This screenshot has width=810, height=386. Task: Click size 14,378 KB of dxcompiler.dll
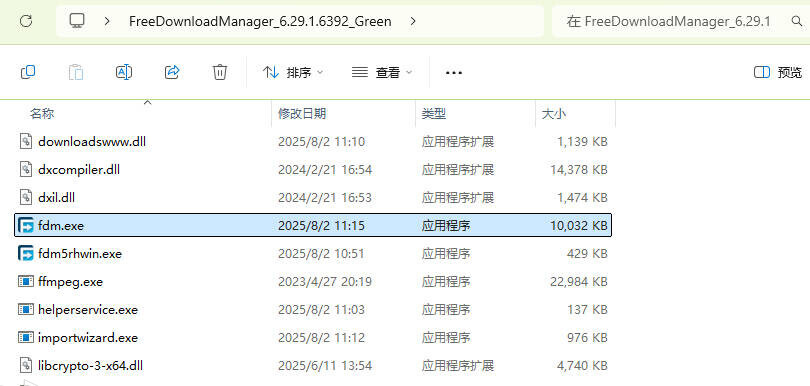click(579, 169)
